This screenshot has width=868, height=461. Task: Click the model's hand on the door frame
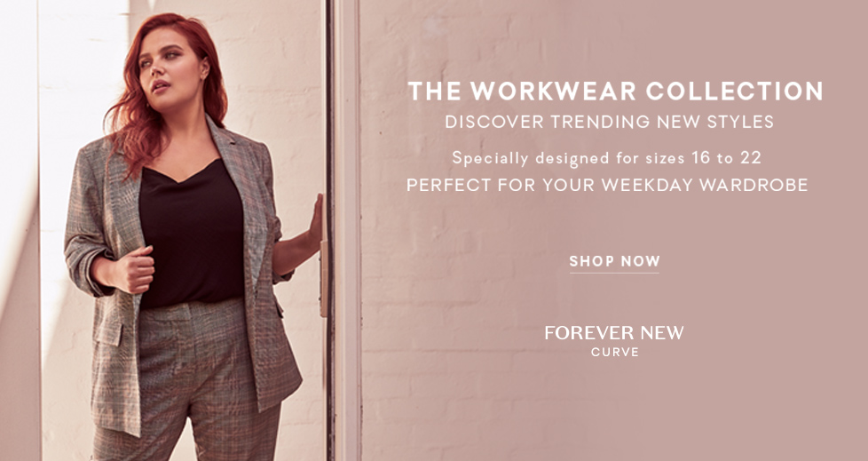tap(316, 219)
